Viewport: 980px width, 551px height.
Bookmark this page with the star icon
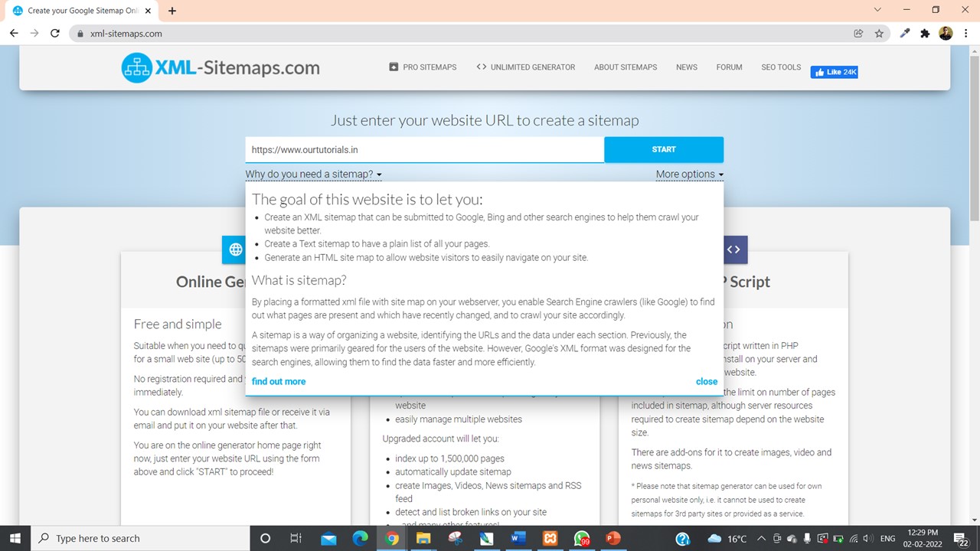(x=879, y=33)
